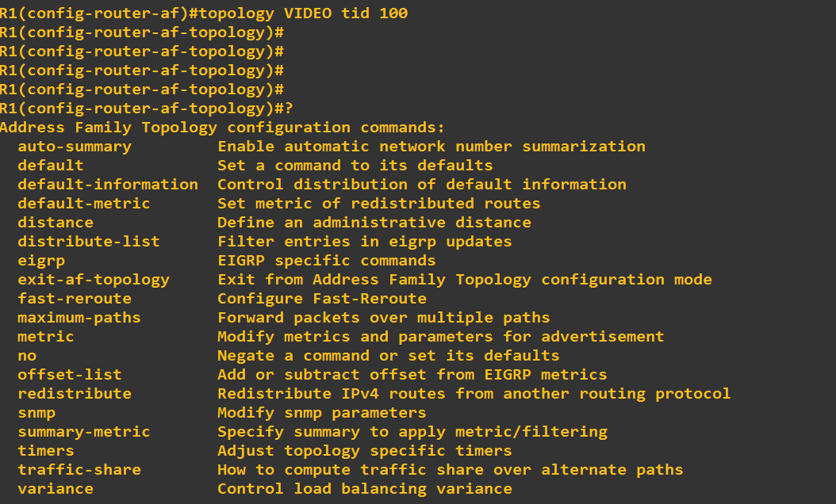Click the maximum-paths command keyword
The width and height of the screenshot is (836, 504).
pos(79,318)
